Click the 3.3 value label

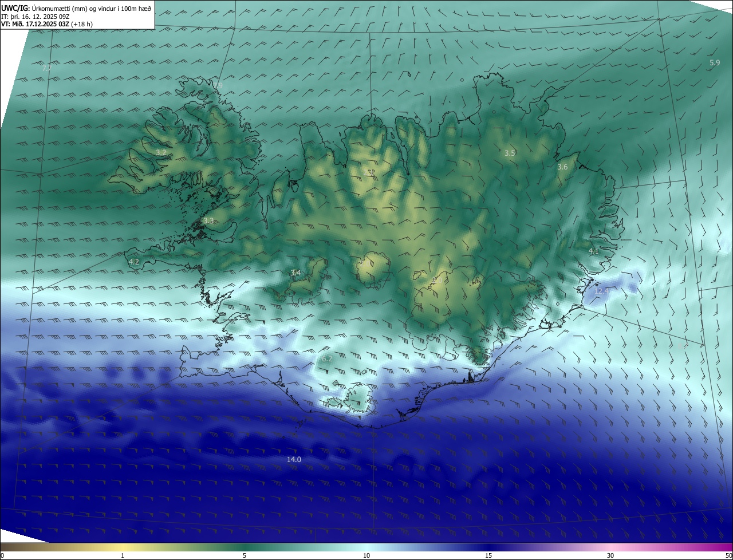208,220
